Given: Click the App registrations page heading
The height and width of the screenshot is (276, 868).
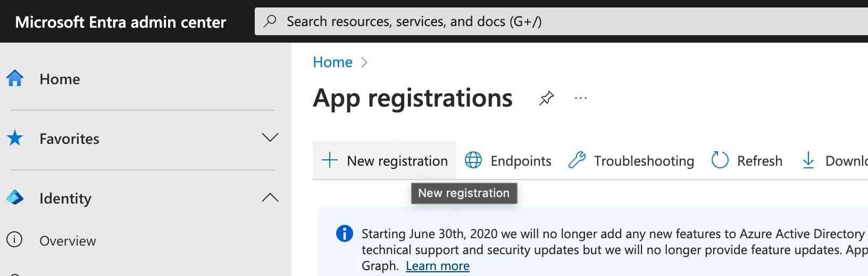Looking at the screenshot, I should point(413,98).
